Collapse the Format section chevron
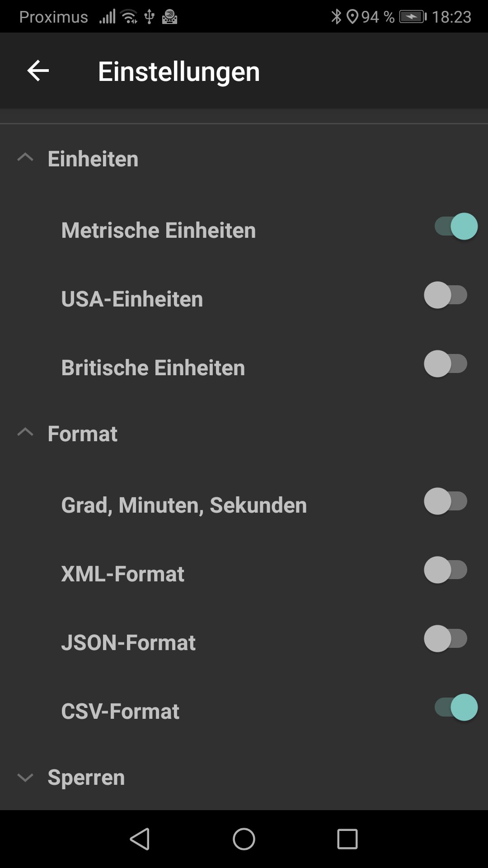Viewport: 488px width, 868px height. 25,432
